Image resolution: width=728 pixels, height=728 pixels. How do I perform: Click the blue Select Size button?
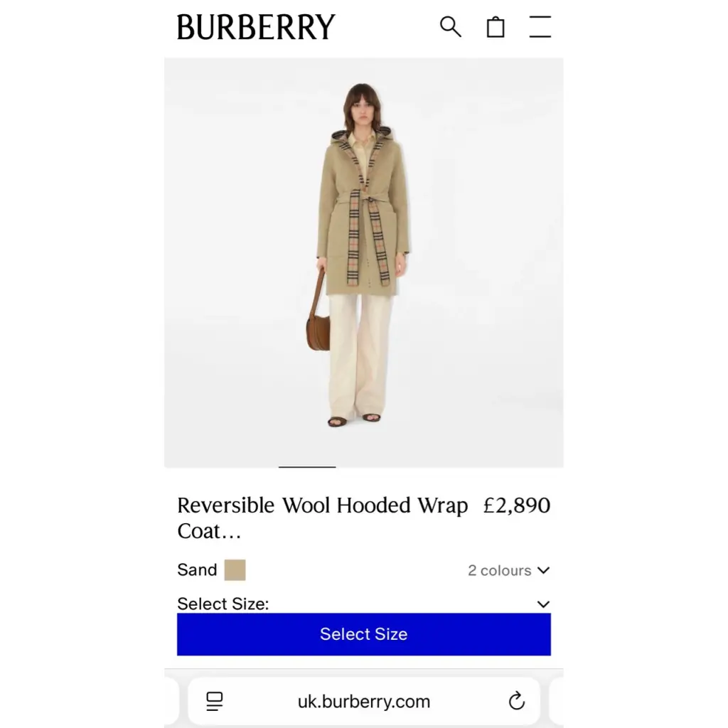point(363,634)
